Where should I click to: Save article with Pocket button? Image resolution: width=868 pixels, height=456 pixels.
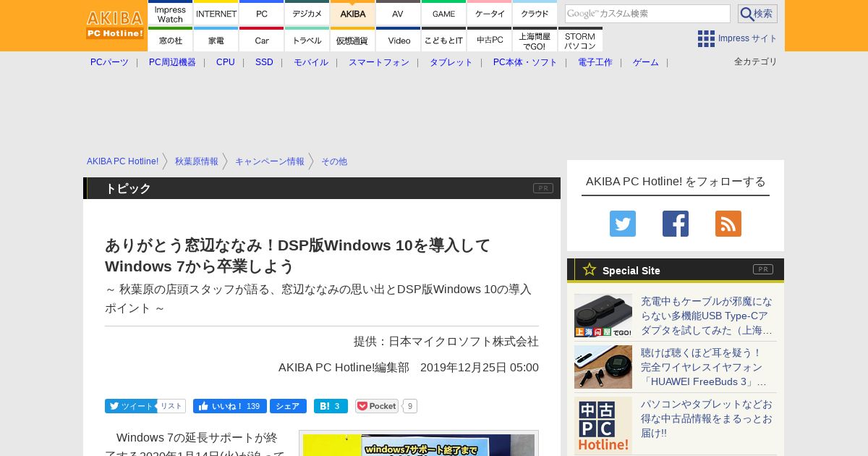coord(377,406)
